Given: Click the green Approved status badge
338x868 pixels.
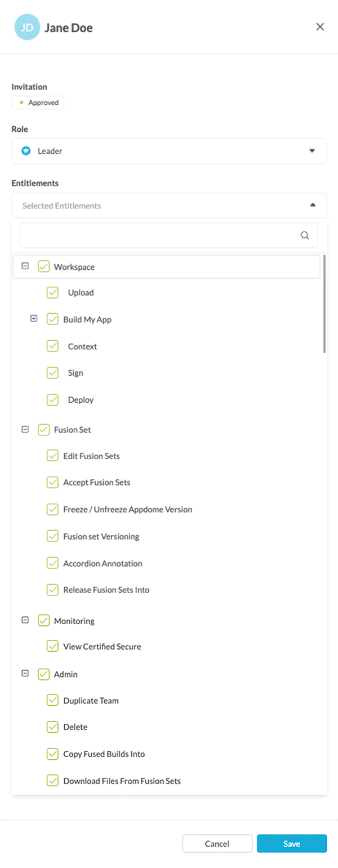Looking at the screenshot, I should click(x=38, y=102).
